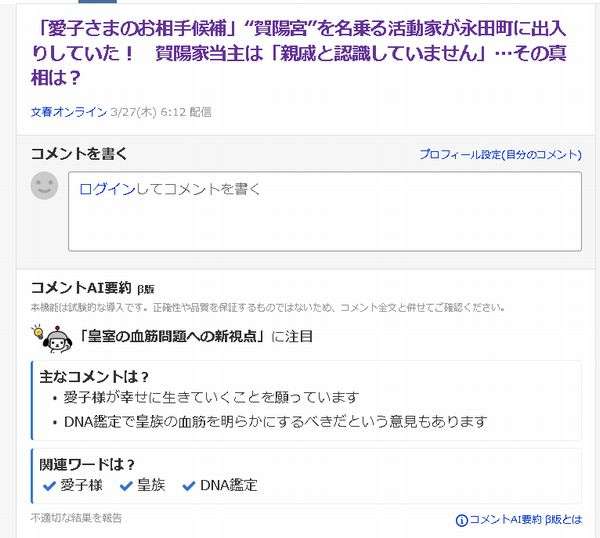
Task: Click inside the comment text area
Action: click(325, 211)
